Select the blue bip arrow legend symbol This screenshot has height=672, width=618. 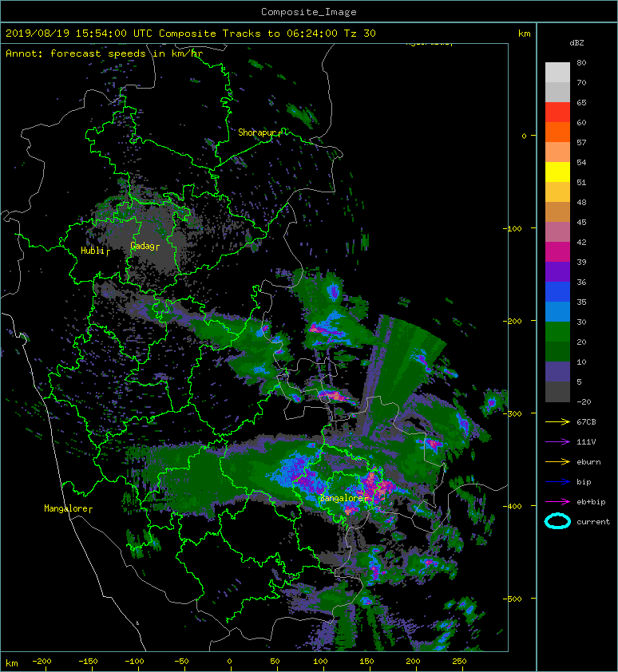[x=557, y=482]
